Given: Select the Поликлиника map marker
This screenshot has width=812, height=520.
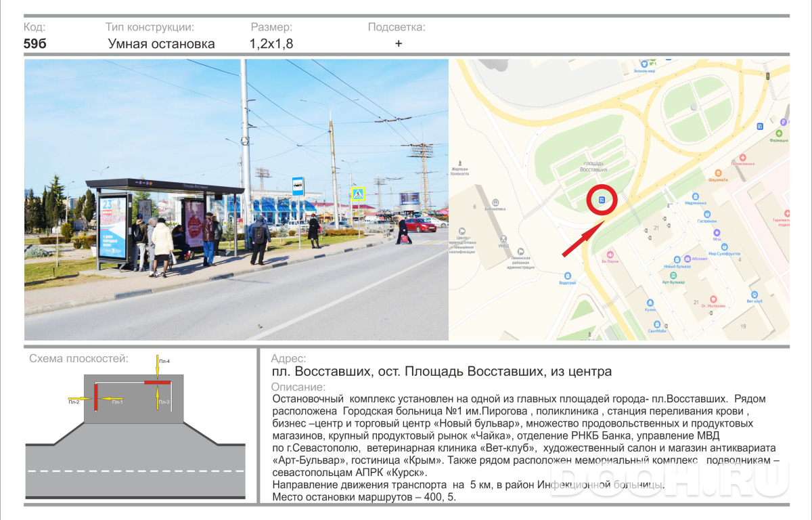Looking at the screenshot, I should coord(743,158).
